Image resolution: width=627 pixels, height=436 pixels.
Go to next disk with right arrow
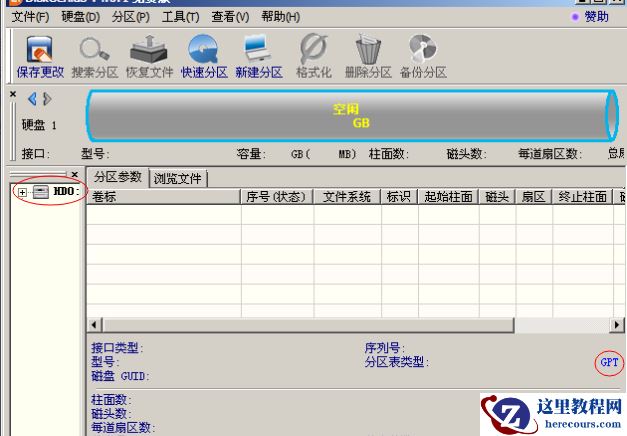(47, 99)
